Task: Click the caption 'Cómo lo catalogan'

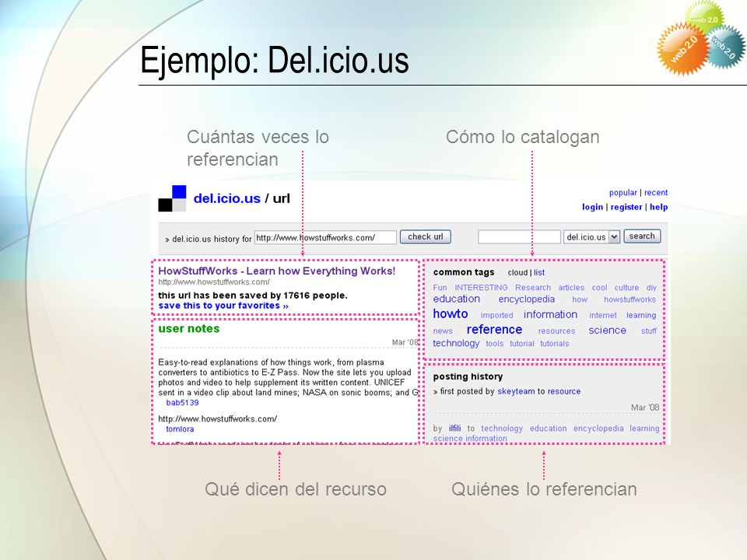Action: pos(523,137)
